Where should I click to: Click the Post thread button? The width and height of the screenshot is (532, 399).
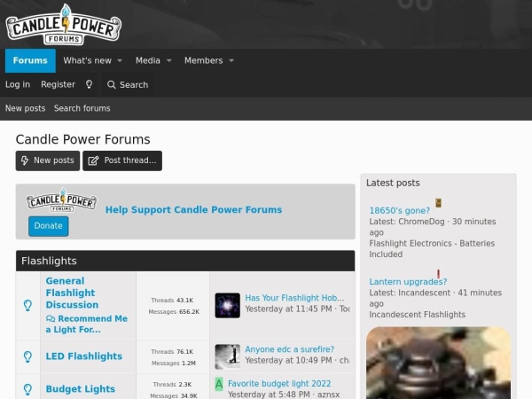(x=122, y=160)
